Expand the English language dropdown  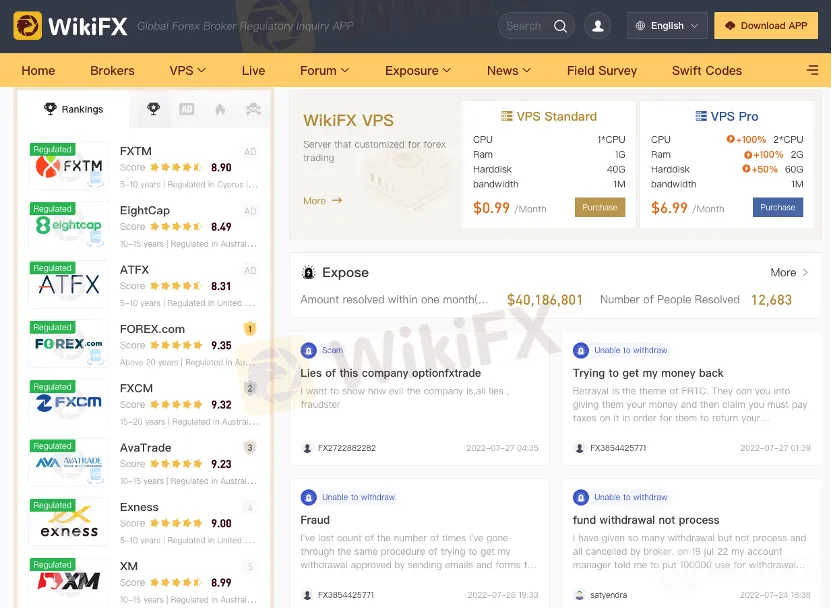667,25
